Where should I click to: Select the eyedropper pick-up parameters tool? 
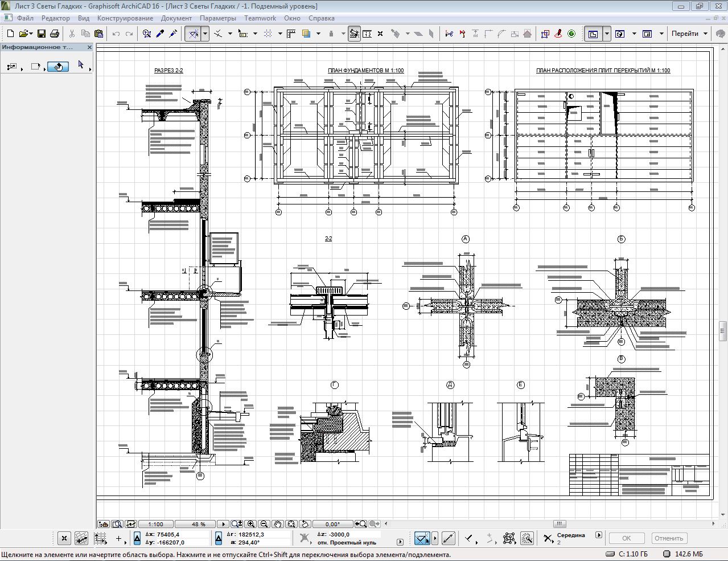click(x=160, y=34)
